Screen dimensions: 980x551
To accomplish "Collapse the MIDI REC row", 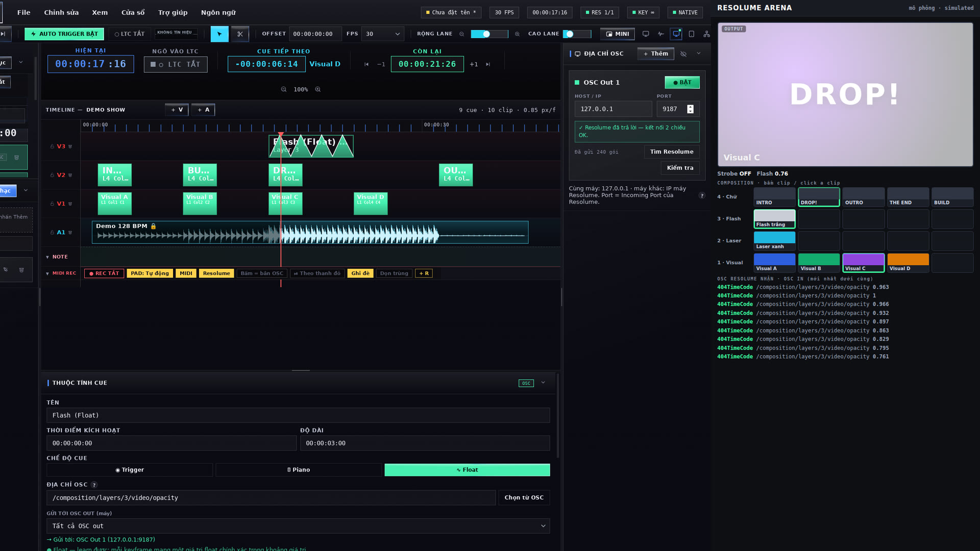I will tap(47, 273).
